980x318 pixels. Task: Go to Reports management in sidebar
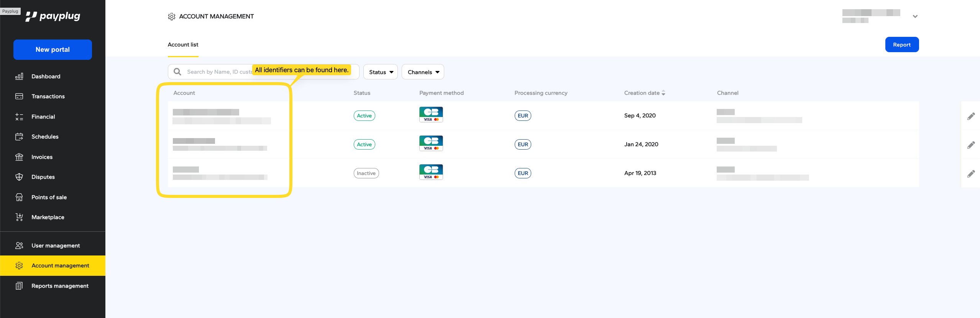click(x=60, y=286)
